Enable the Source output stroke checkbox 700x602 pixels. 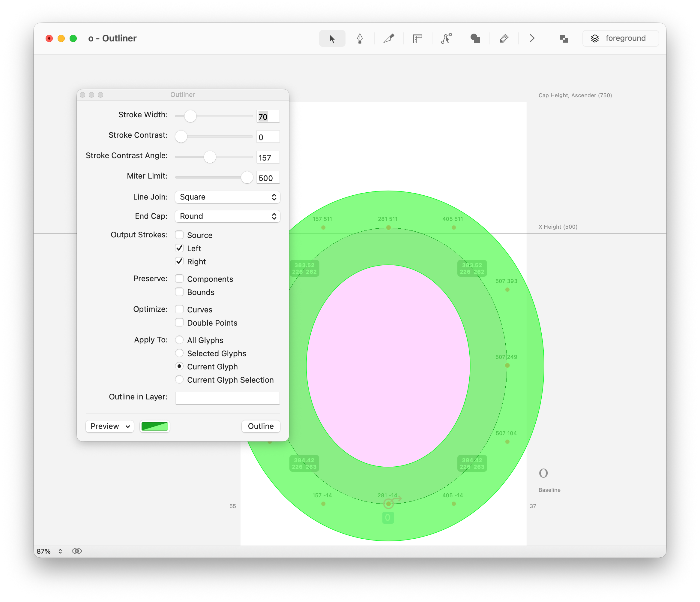[179, 235]
